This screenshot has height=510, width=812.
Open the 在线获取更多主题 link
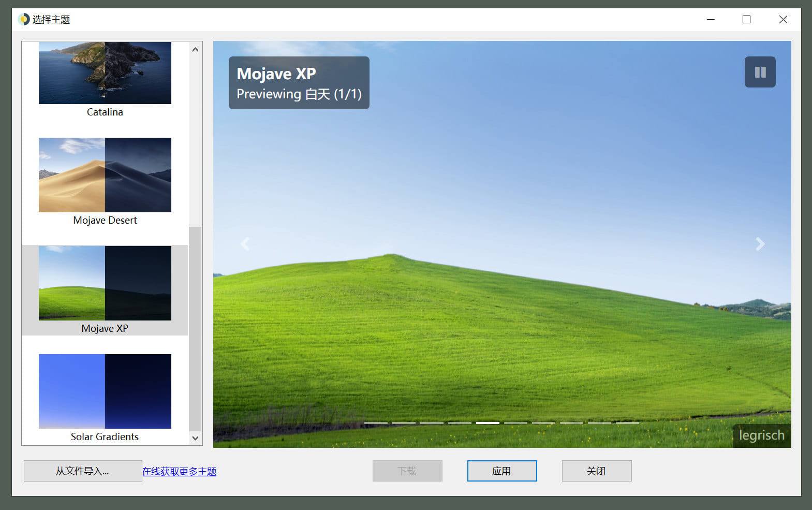pyautogui.click(x=179, y=472)
